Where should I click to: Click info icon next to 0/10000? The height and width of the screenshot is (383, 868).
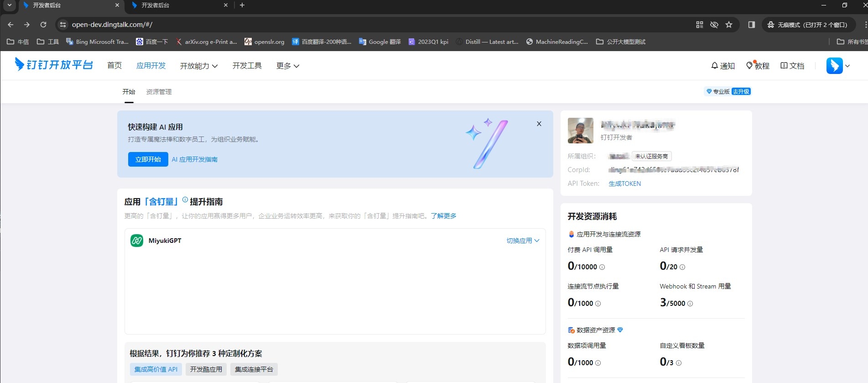(x=602, y=267)
